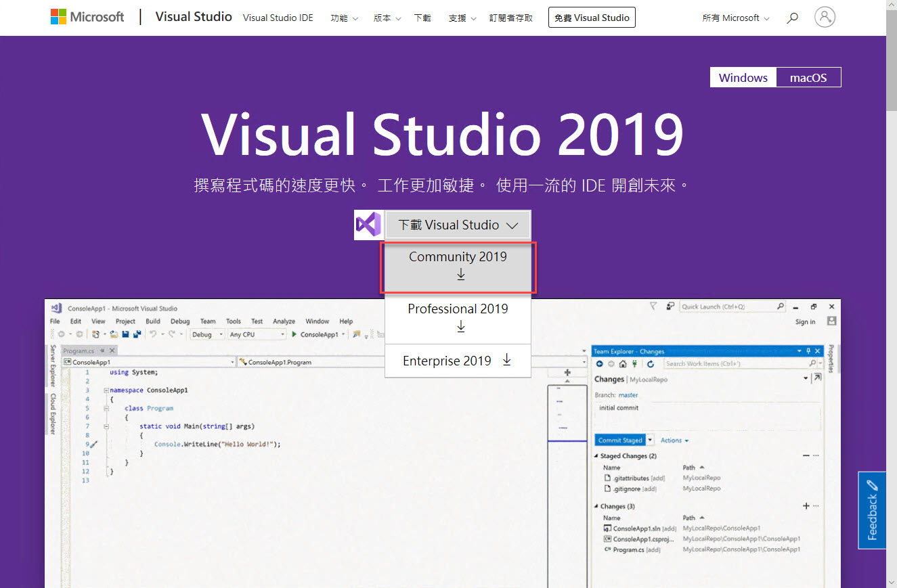Expand the 支援 menu
Viewport: 897px width, 588px height.
[x=462, y=18]
